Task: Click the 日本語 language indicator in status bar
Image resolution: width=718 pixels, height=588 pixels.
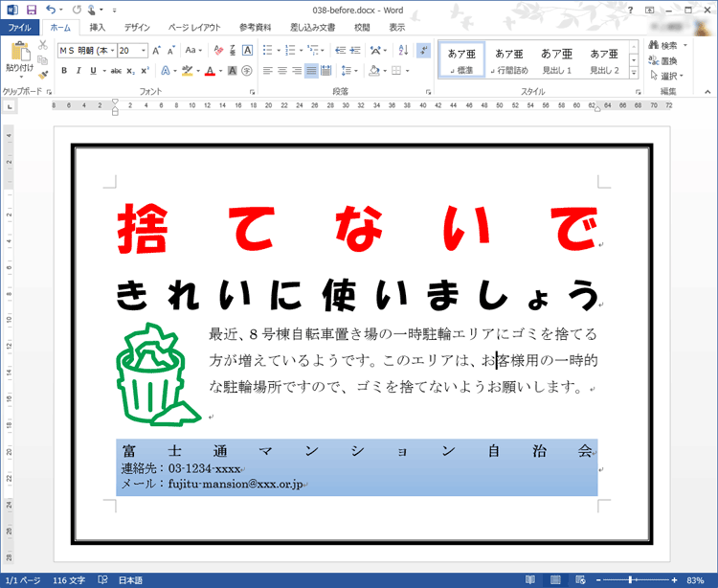Action: (x=130, y=580)
